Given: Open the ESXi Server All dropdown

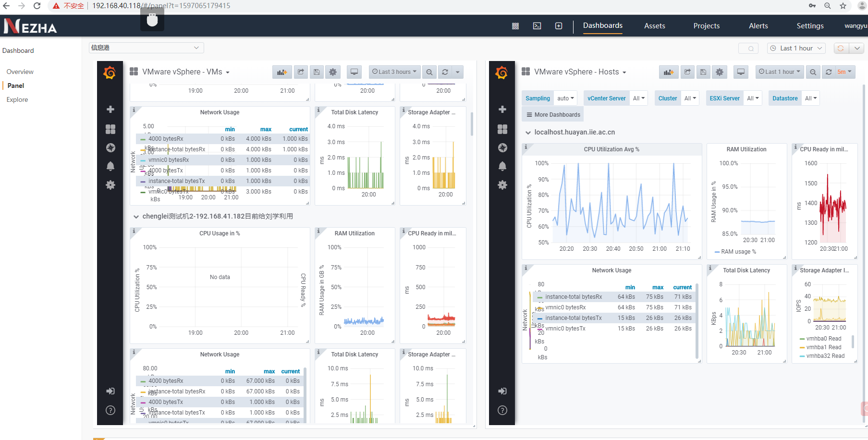Looking at the screenshot, I should 753,98.
